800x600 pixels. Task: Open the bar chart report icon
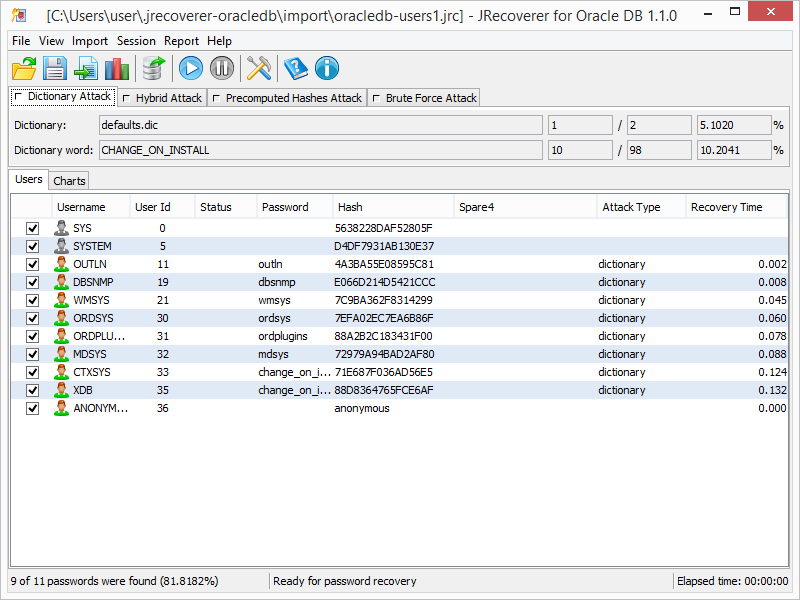pyautogui.click(x=117, y=68)
